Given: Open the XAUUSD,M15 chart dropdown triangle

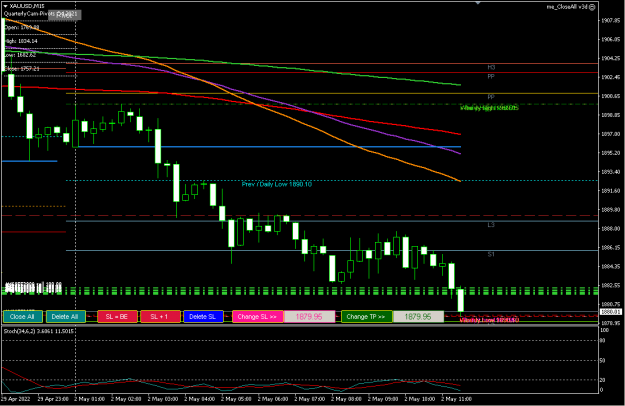Looking at the screenshot, I should click(x=5, y=6).
